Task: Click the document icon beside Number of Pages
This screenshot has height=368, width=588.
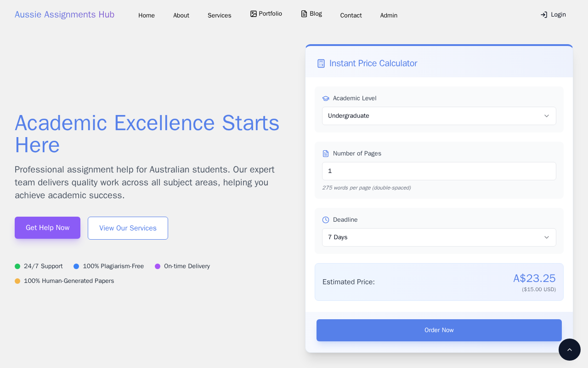Action: coord(326,154)
